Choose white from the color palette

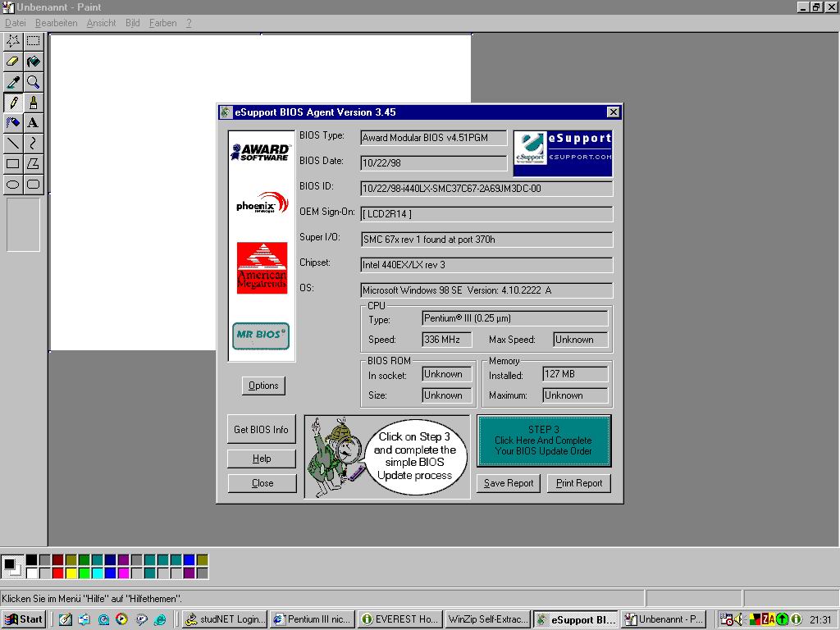click(32, 573)
